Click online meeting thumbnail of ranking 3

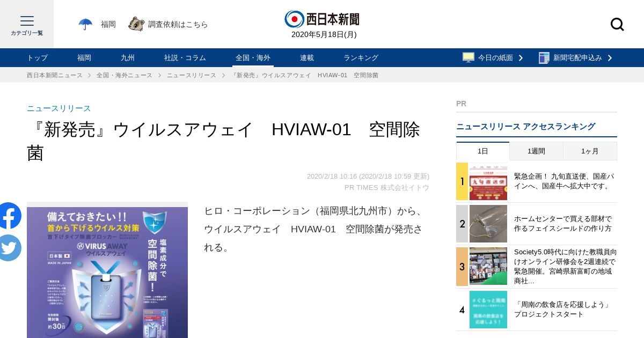(x=488, y=266)
